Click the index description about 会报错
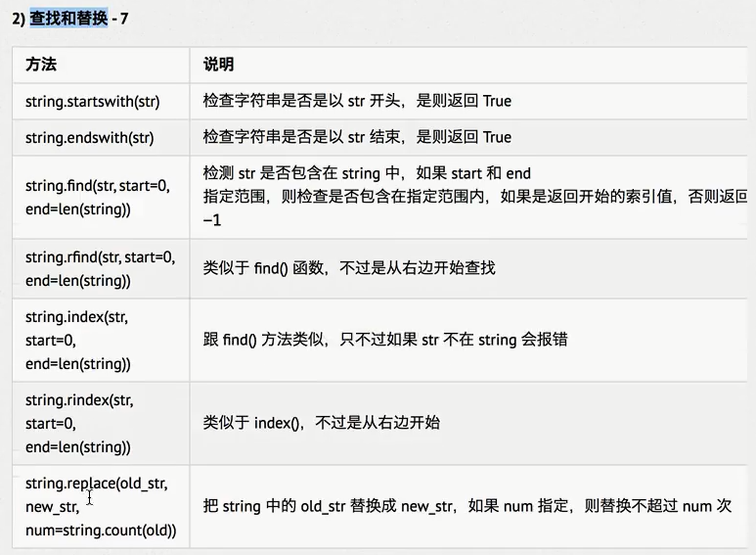Viewport: 756px width, 555px height. pos(384,340)
